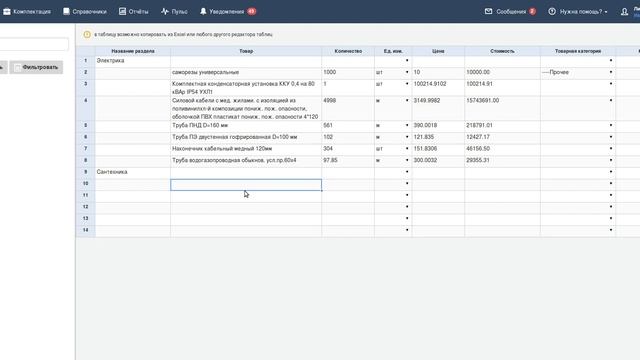Image resolution: width=640 pixels, height=360 pixels.
Task: Expand the Нужна помощь? dropdown menu
Action: tap(578, 11)
